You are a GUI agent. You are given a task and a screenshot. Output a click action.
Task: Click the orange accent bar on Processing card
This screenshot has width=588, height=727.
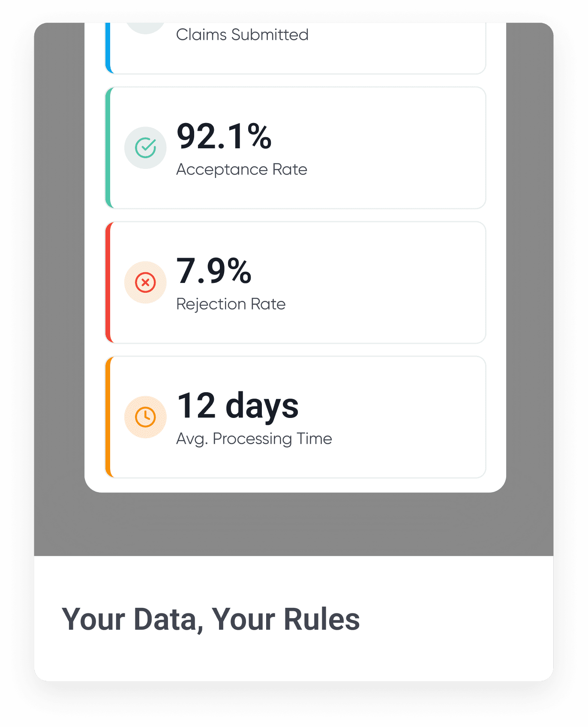(x=108, y=417)
